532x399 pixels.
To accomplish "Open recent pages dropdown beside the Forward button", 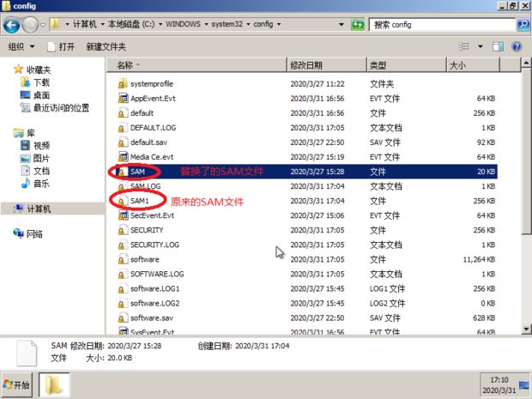I will click(x=43, y=25).
